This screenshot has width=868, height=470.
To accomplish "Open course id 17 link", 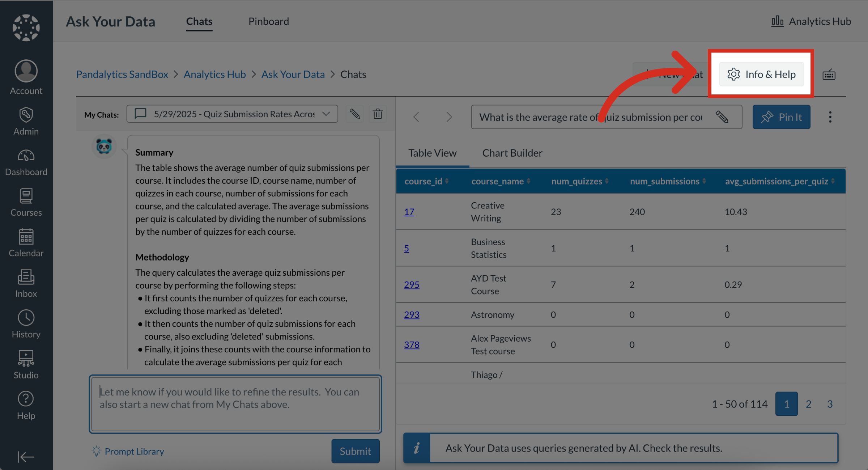I will (409, 212).
